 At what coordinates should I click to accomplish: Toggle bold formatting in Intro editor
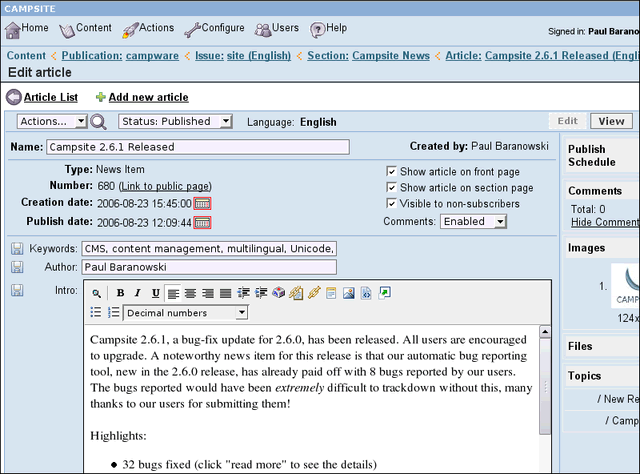pos(120,293)
